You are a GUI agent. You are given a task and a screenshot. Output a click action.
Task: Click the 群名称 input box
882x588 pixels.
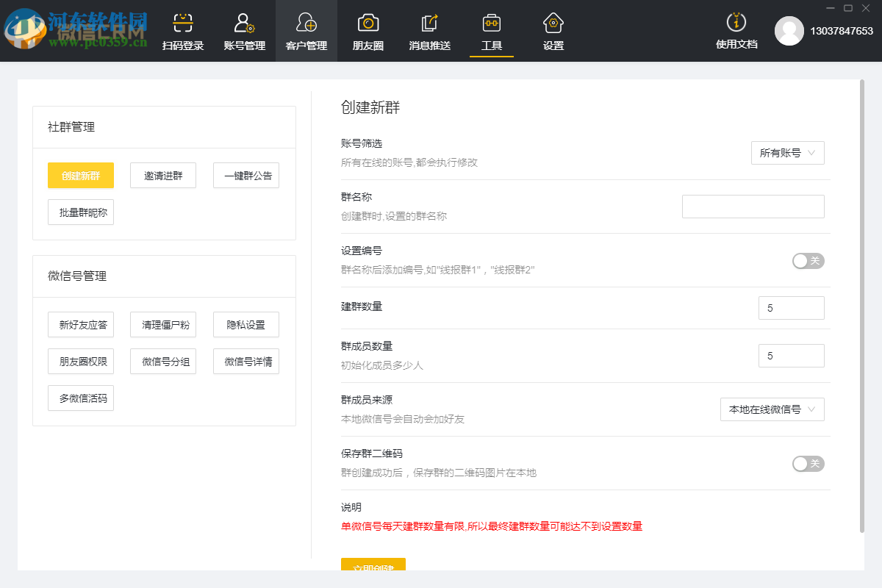click(753, 206)
